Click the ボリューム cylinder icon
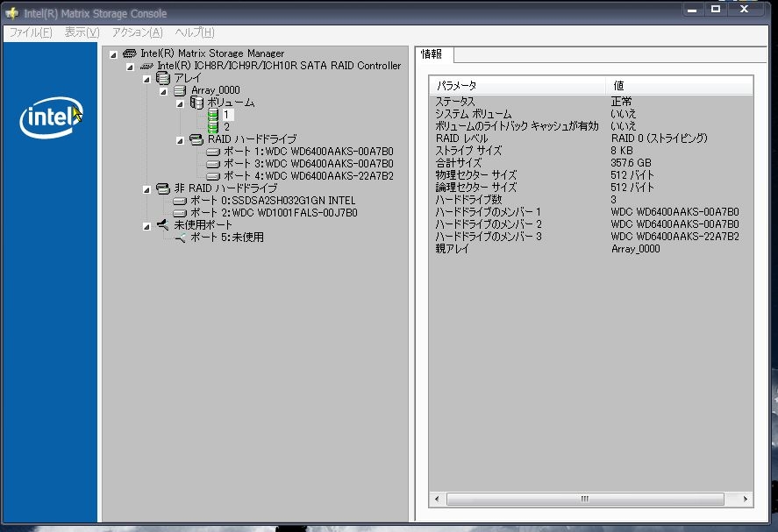 (x=197, y=103)
